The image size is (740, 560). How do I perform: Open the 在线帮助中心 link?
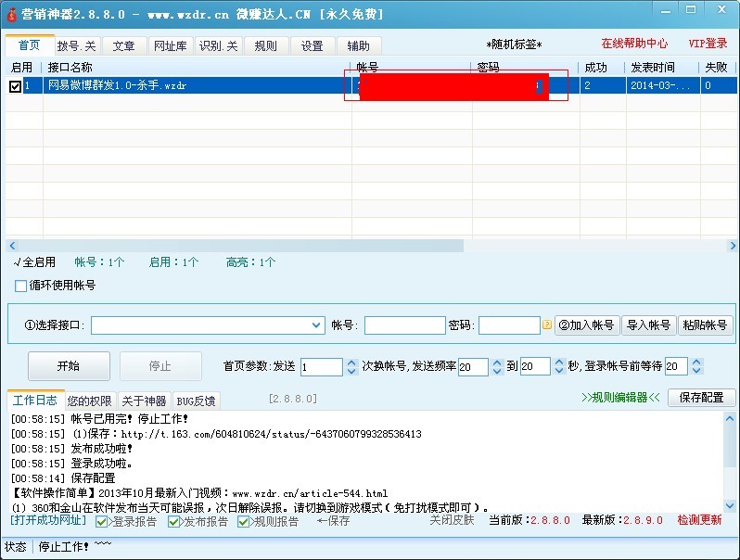[x=635, y=44]
